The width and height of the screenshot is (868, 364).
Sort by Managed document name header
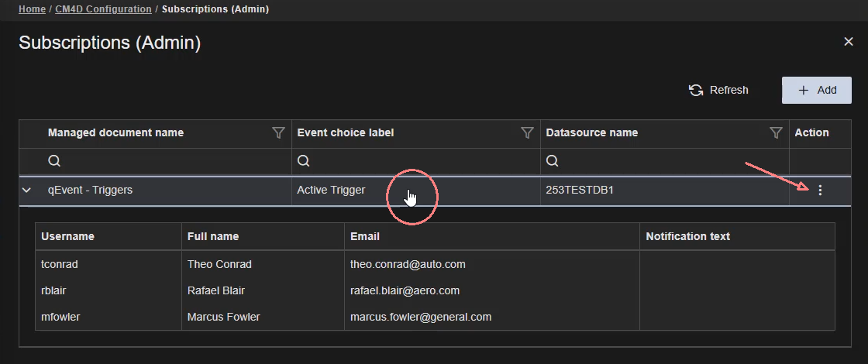point(116,133)
